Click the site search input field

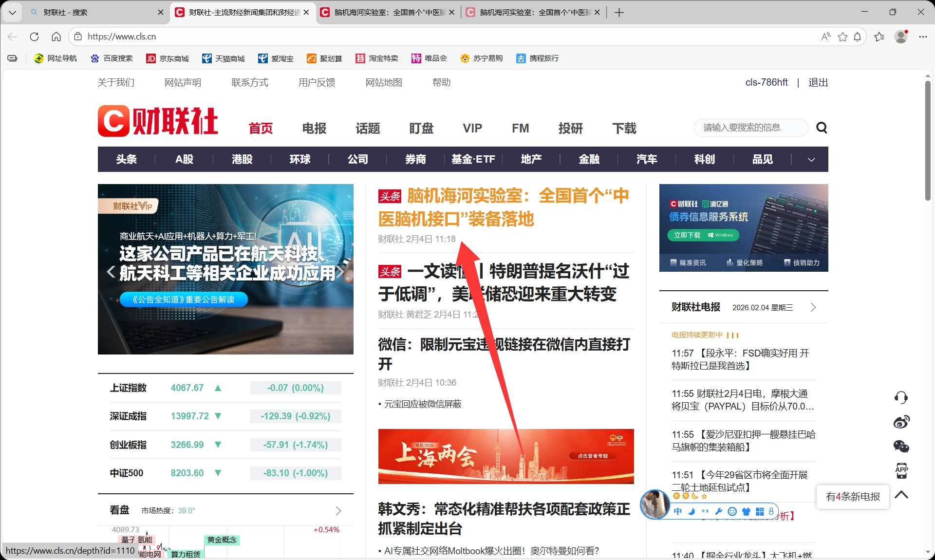pyautogui.click(x=750, y=128)
